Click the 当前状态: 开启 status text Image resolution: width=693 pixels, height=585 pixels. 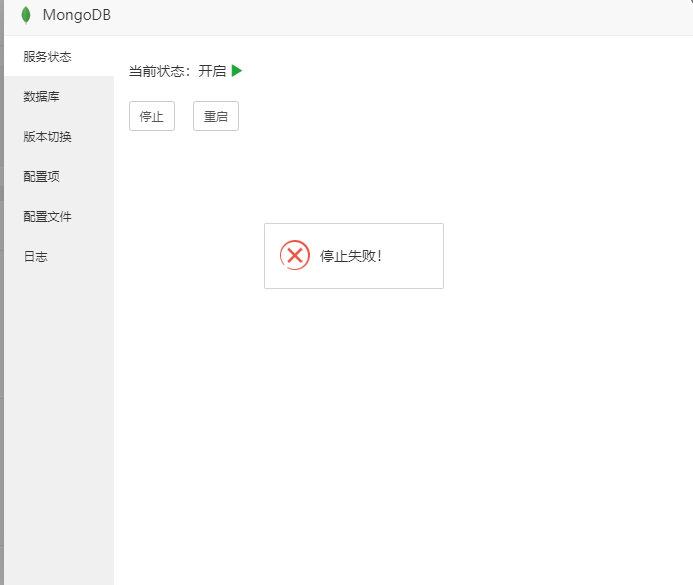pos(177,71)
